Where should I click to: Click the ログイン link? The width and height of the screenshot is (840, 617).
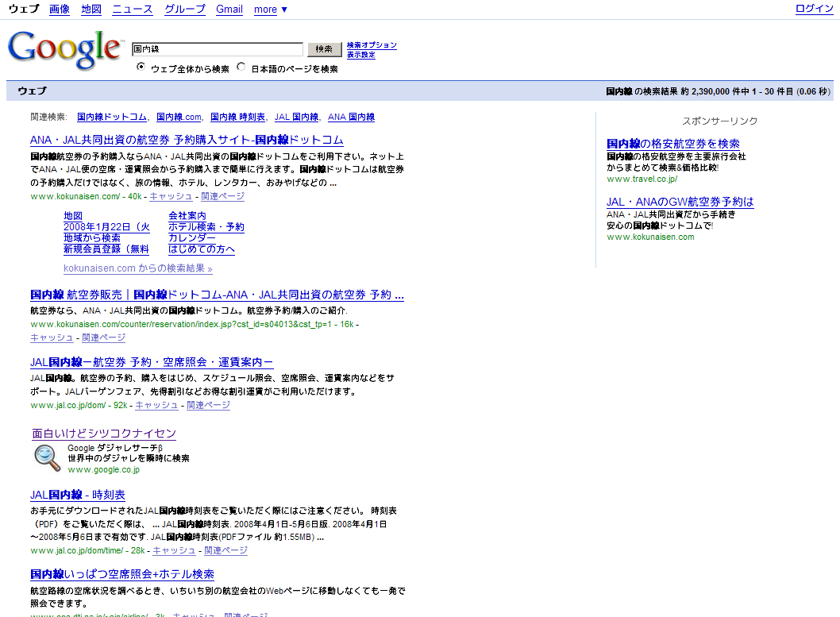815,9
